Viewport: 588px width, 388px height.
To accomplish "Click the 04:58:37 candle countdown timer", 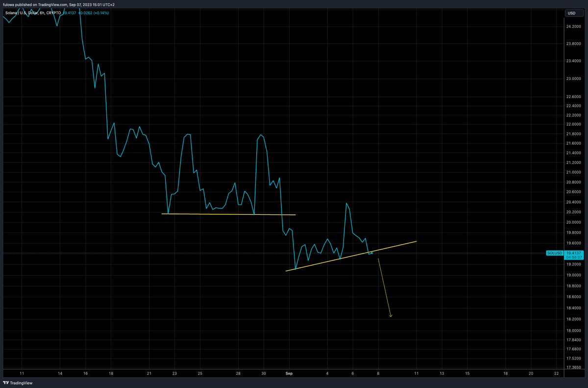I will click(574, 257).
